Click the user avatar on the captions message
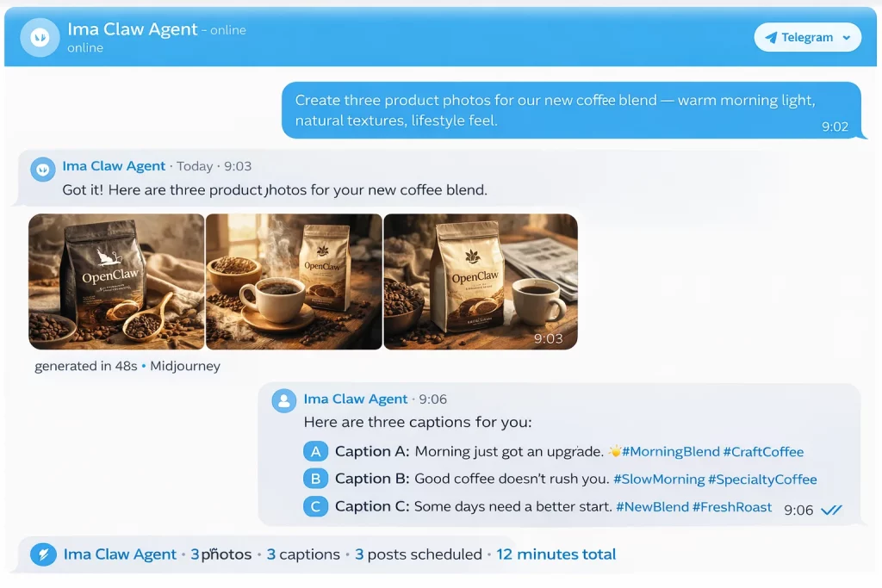The height and width of the screenshot is (588, 882). click(284, 401)
